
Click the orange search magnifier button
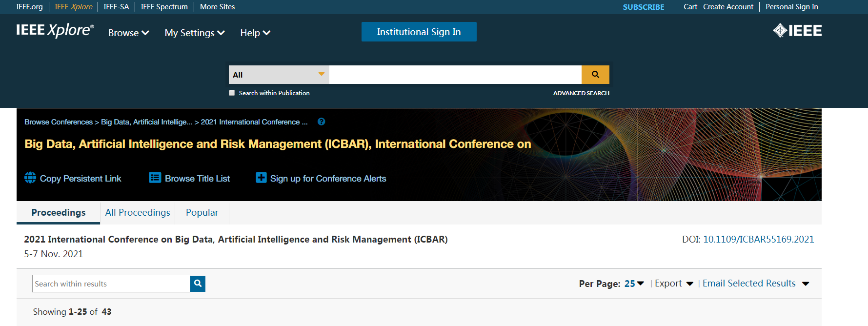595,75
